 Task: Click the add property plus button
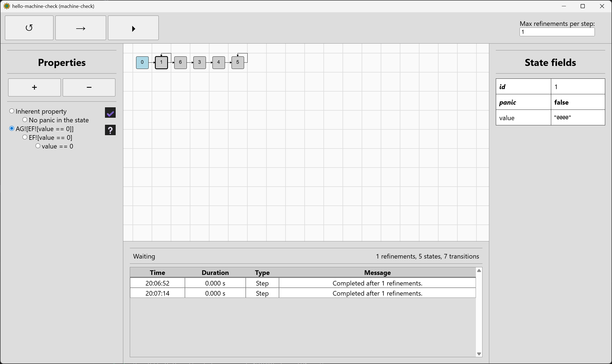click(x=34, y=87)
